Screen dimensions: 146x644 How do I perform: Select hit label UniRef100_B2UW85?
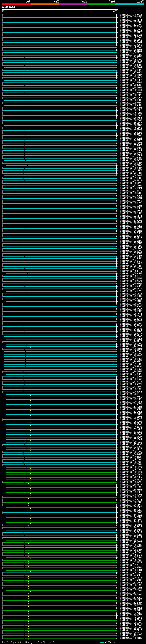pyautogui.click(x=131, y=75)
